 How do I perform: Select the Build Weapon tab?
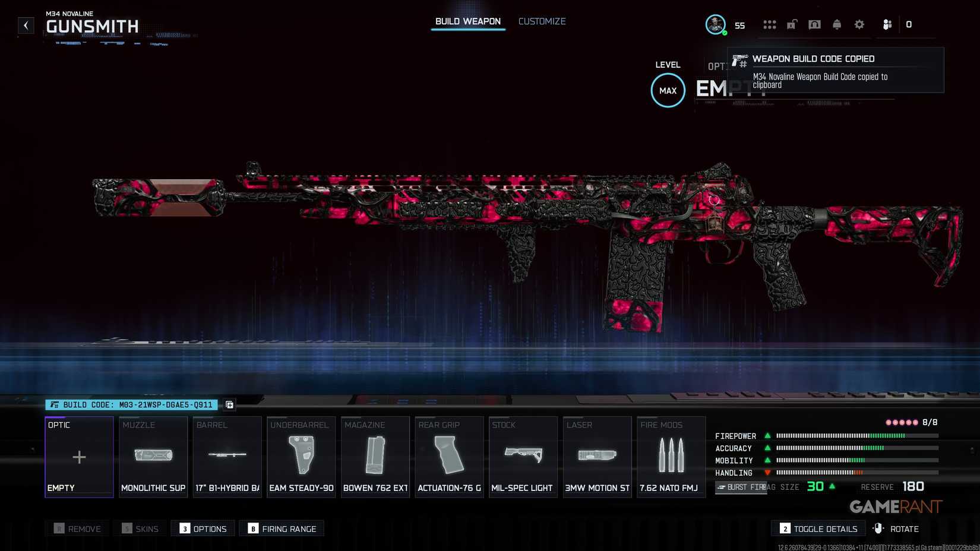468,21
